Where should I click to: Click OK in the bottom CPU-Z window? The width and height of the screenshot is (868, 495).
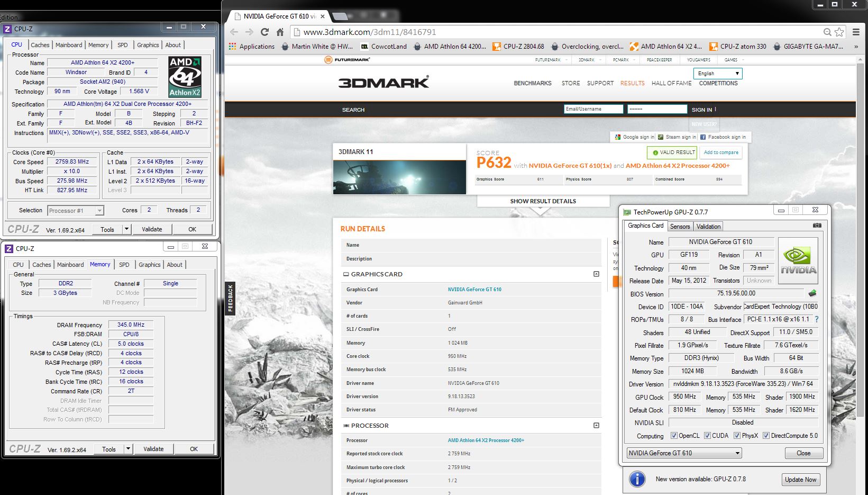pyautogui.click(x=194, y=449)
